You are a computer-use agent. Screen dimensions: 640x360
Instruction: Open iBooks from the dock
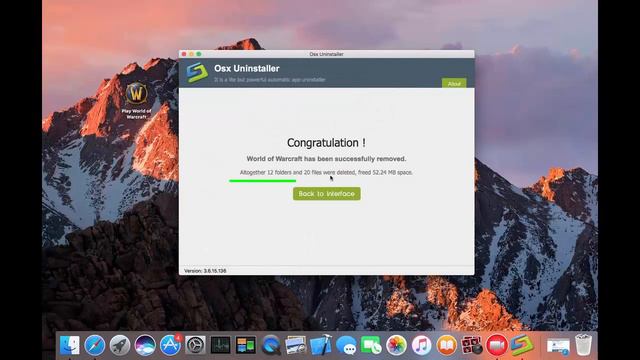point(447,345)
